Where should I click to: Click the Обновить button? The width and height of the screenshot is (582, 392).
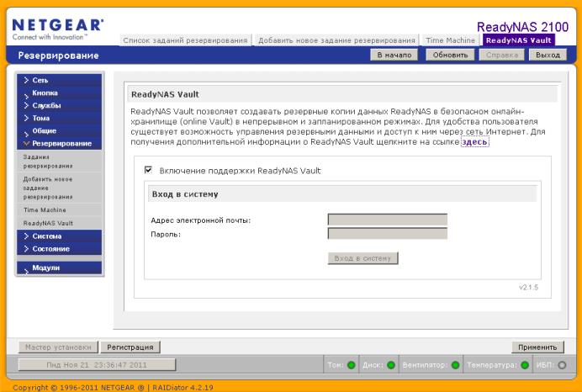[450, 55]
